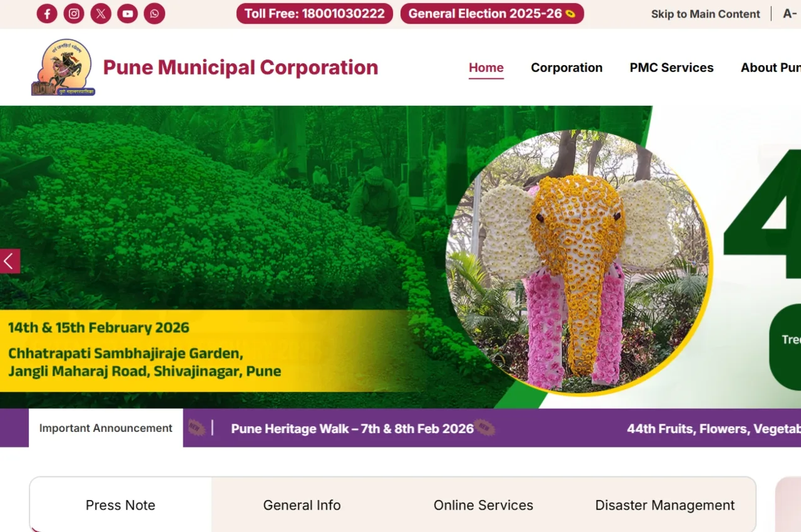Viewport: 801px width, 532px height.
Task: Open the Facebook social icon
Action: click(47, 13)
